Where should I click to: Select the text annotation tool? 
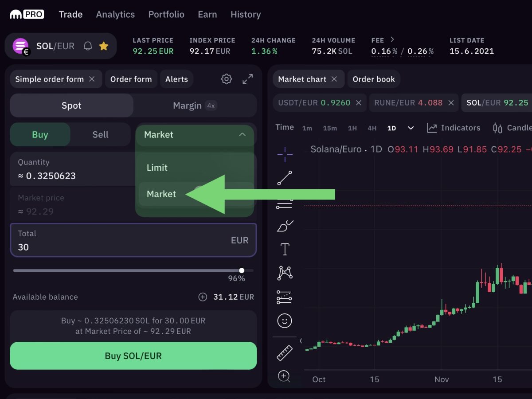tap(285, 249)
